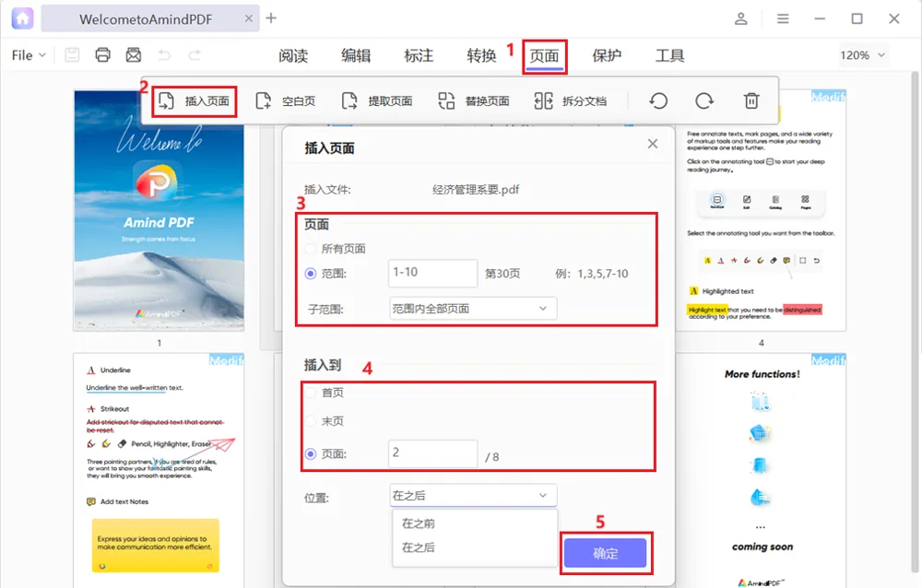Click the 空白页 toolbar button
Image resolution: width=922 pixels, height=588 pixels.
pyautogui.click(x=286, y=101)
